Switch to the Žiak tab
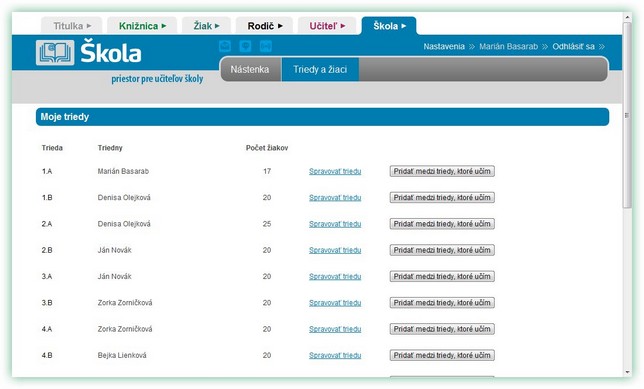This screenshot has width=644, height=389. pyautogui.click(x=207, y=26)
